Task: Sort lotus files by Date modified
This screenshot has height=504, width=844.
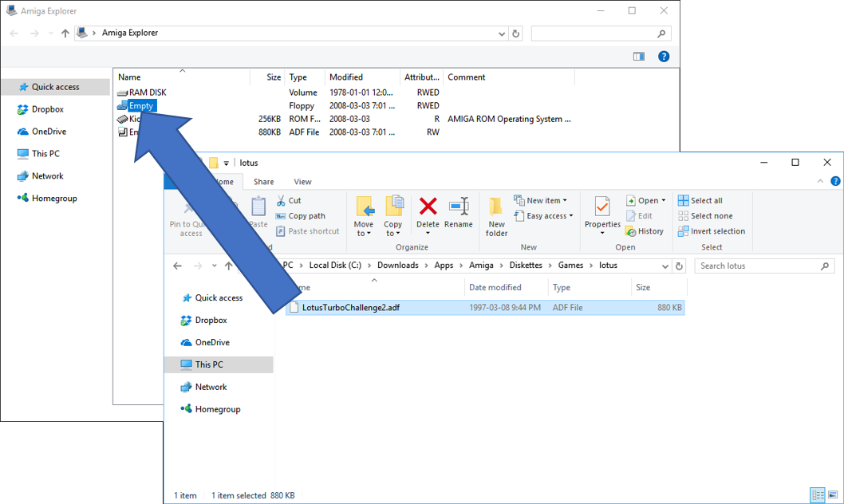Action: [x=495, y=288]
